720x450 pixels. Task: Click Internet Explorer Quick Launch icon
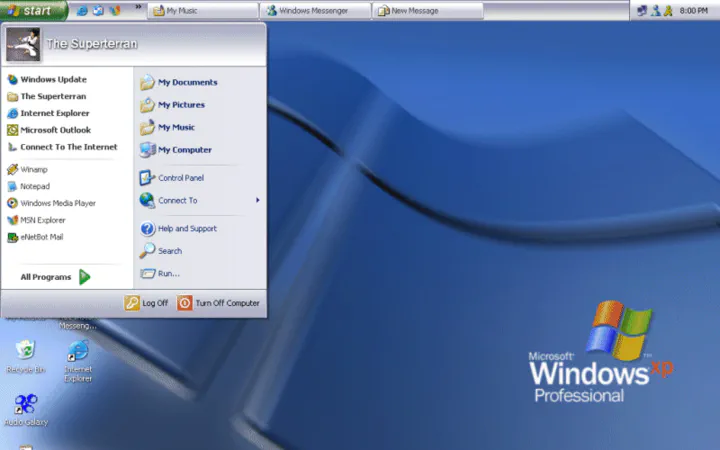(x=82, y=11)
